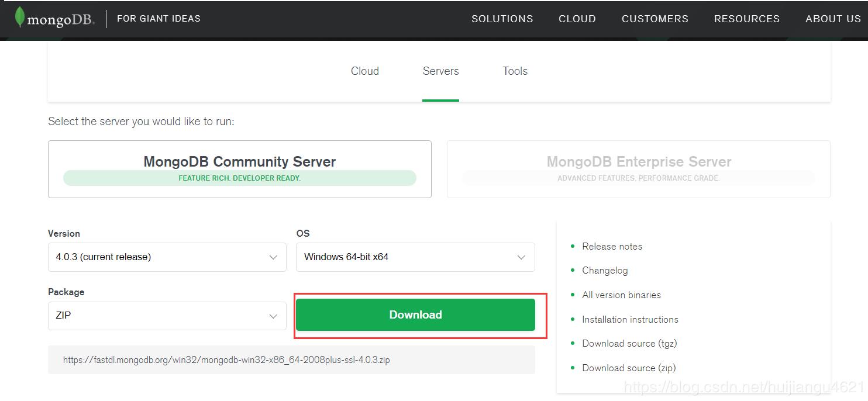Click the download URL field showing fastdl.mongodb.org

[291, 359]
